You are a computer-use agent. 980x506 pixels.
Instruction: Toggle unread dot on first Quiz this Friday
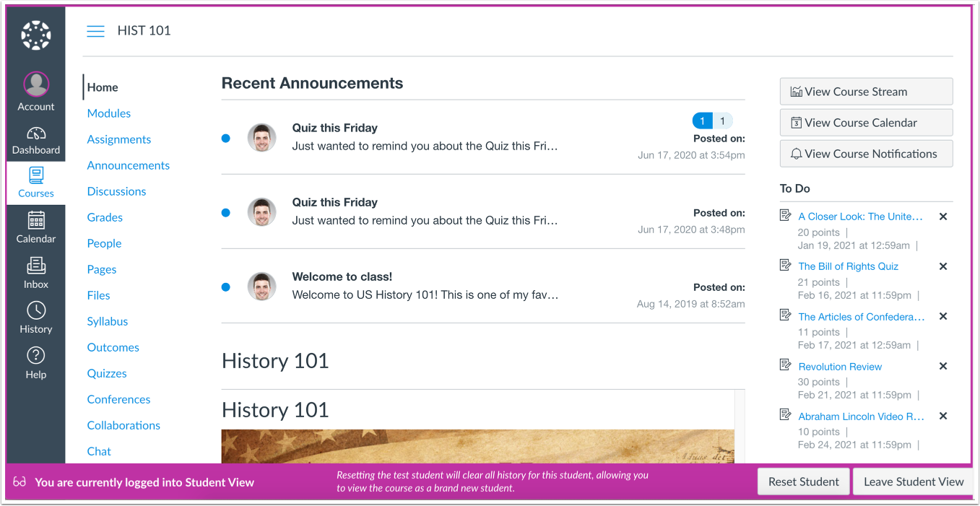(x=226, y=138)
